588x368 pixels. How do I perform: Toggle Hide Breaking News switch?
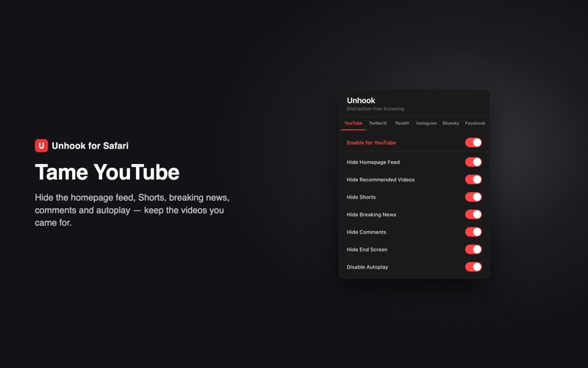[473, 214]
